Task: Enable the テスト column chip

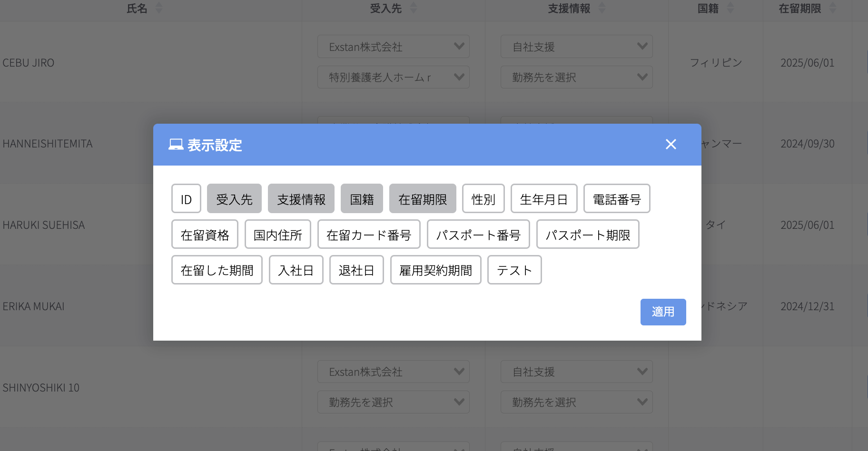Action: [x=514, y=270]
